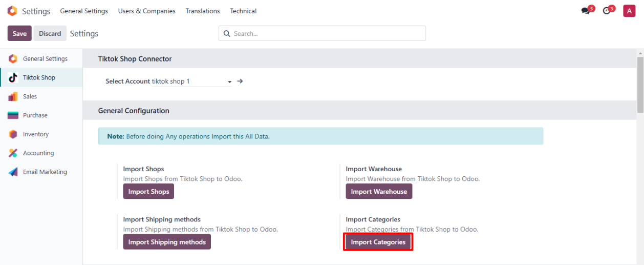This screenshot has width=644, height=265.
Task: Click into the settings Search field
Action: tap(328, 33)
